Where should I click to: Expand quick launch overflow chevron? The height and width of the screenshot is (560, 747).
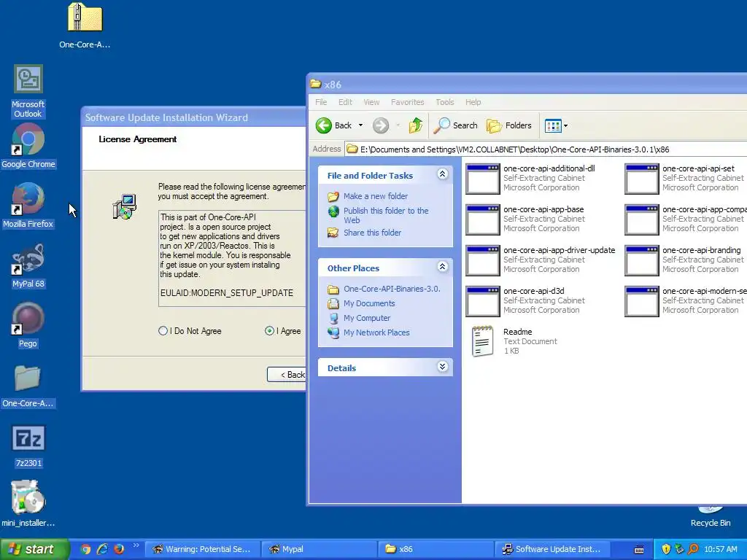tap(136, 545)
